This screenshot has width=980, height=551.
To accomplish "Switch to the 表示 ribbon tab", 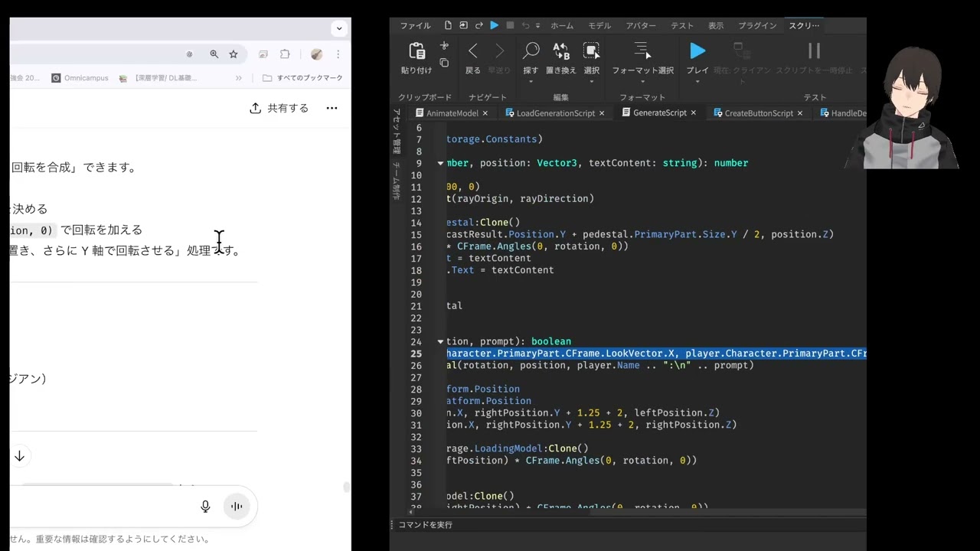I will (x=716, y=25).
